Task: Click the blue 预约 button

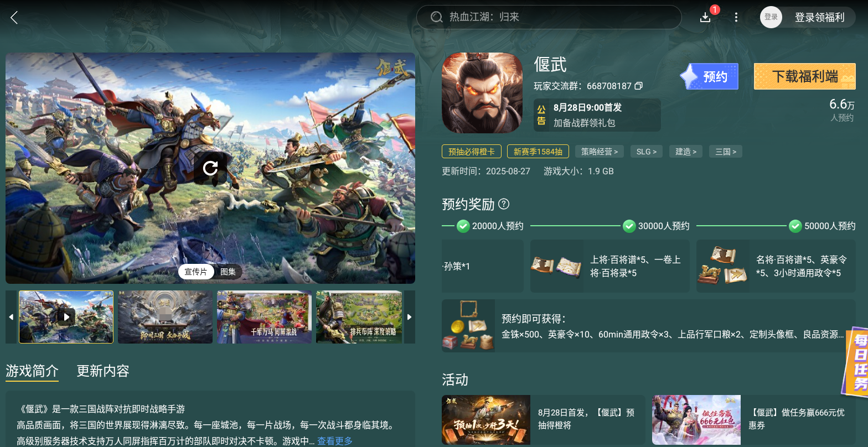Action: pos(709,76)
